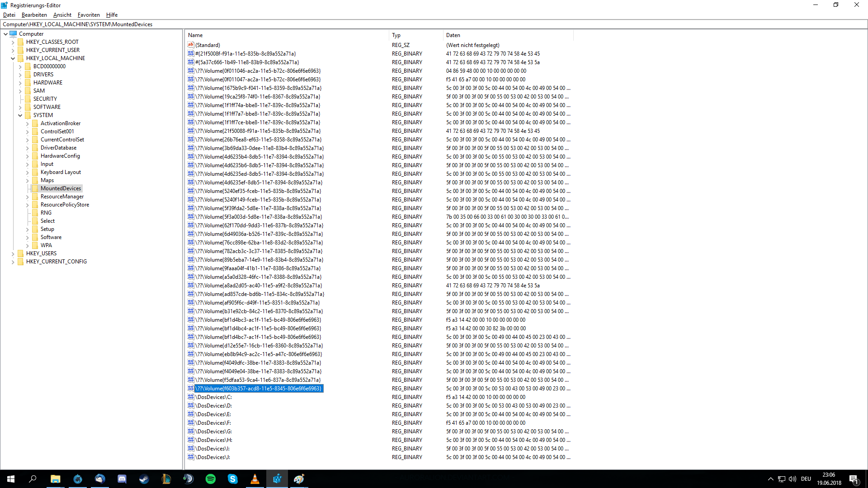The height and width of the screenshot is (488, 868).
Task: Open the Favoriten menu
Action: click(x=89, y=15)
